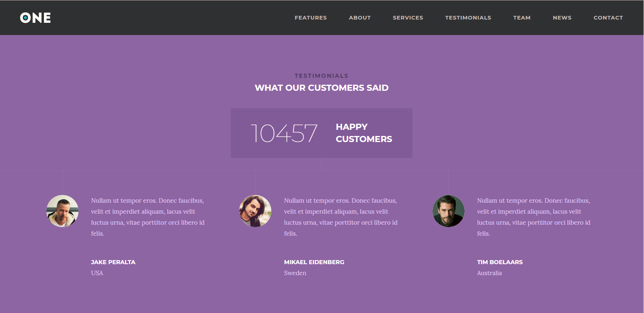Click the Sweden country label
Screen dimensions: 644x313
pyautogui.click(x=295, y=273)
